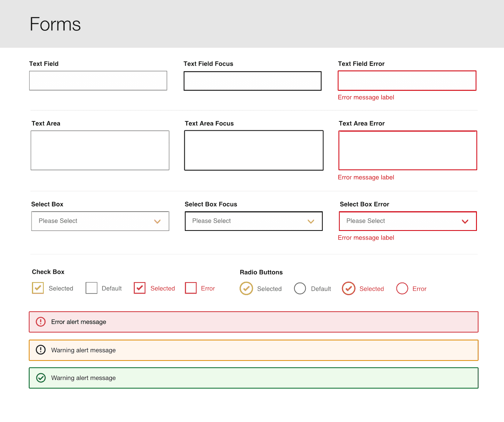Click the gold chevron in Select Box
The width and height of the screenshot is (504, 422).
[x=157, y=221]
